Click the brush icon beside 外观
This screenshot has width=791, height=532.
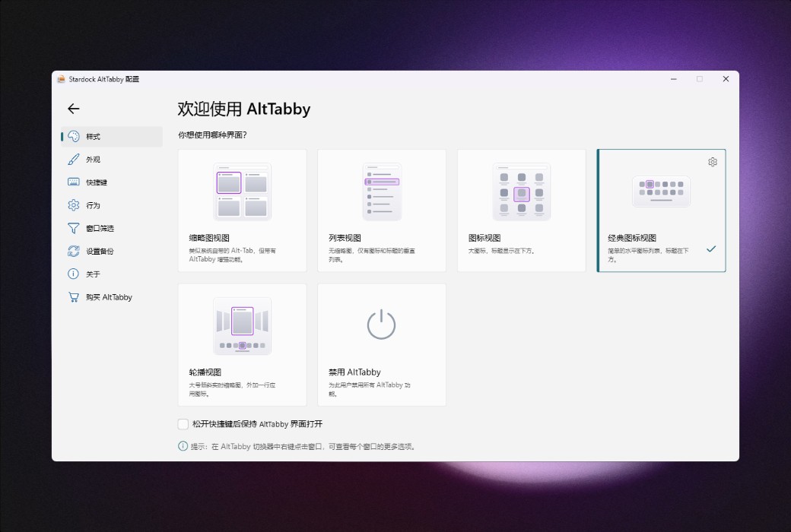74,160
